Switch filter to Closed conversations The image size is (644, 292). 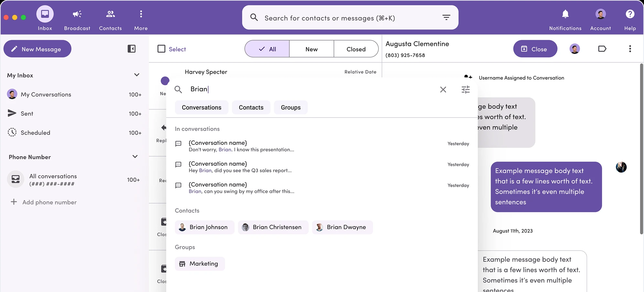pos(356,49)
